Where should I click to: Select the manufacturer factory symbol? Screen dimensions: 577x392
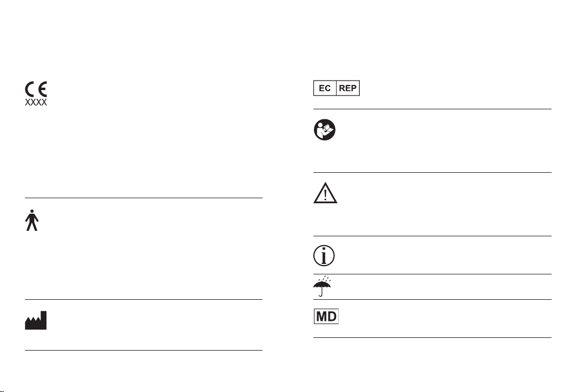pos(36,320)
